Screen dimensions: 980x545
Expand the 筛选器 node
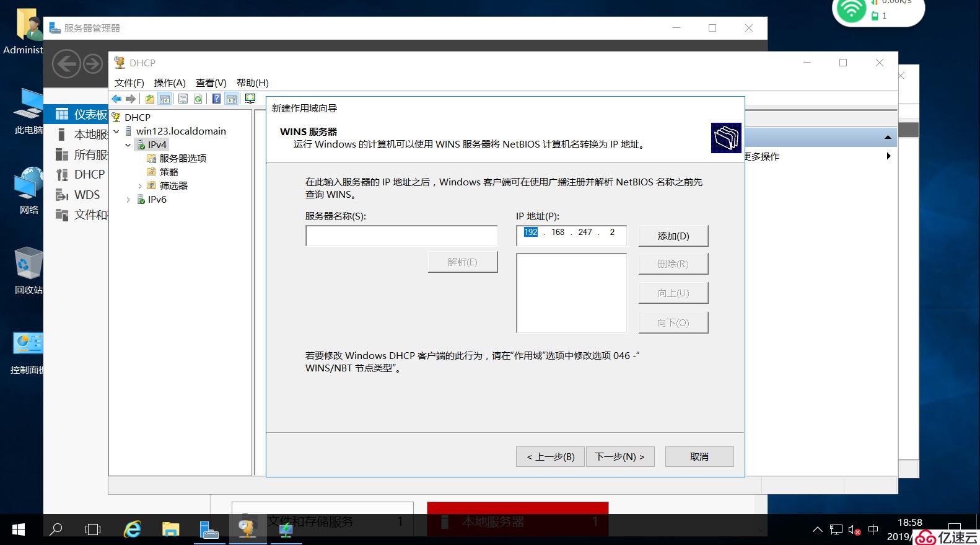(x=139, y=185)
